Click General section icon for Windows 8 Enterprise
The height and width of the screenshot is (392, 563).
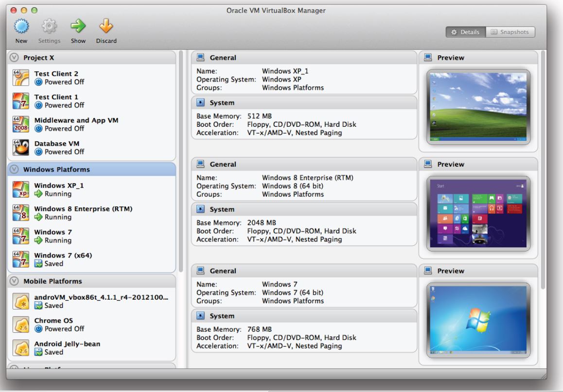click(x=200, y=164)
